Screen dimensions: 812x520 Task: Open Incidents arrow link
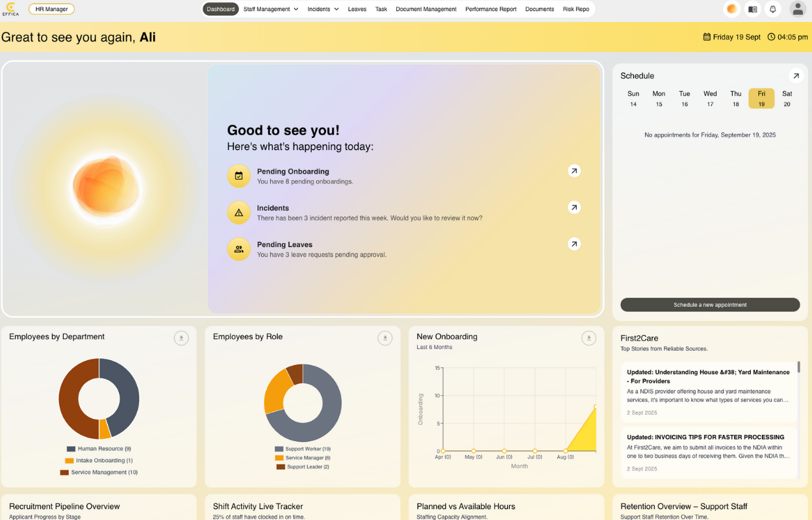574,207
